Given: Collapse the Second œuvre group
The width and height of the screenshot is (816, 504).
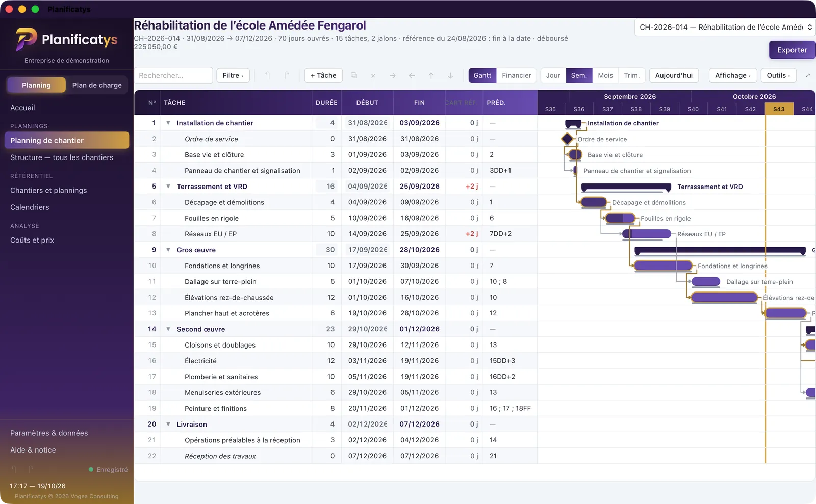Looking at the screenshot, I should (168, 329).
